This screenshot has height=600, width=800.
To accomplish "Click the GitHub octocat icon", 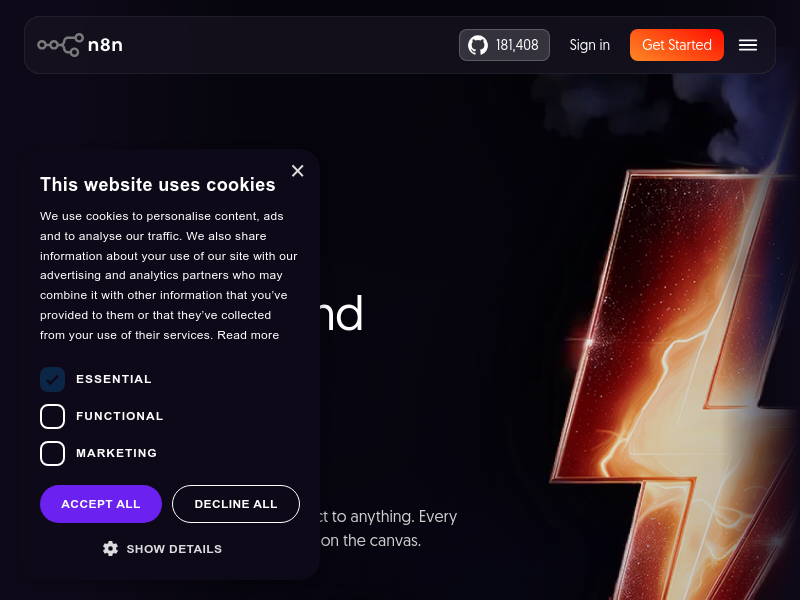I will tap(478, 45).
